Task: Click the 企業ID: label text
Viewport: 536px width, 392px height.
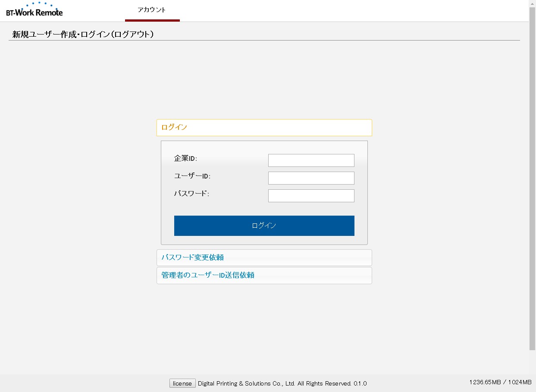Action: pos(185,159)
